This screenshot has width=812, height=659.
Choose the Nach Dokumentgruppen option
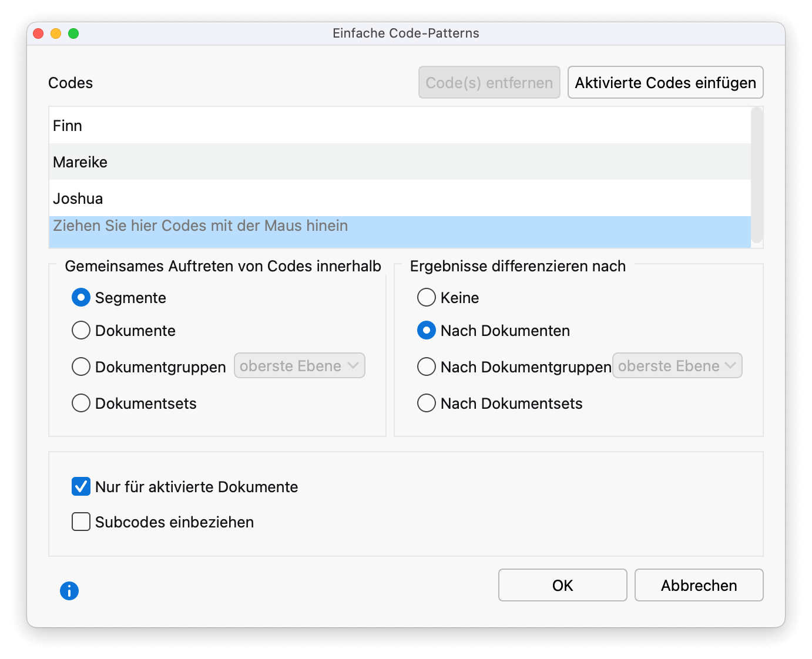coord(427,367)
